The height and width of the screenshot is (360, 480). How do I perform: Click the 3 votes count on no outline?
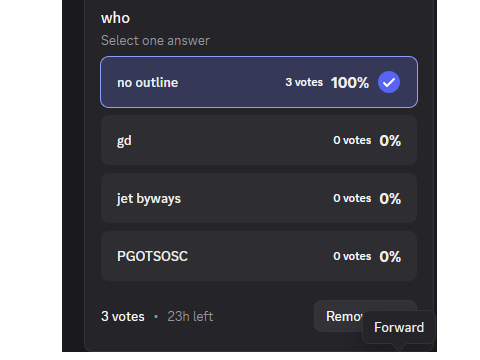[x=304, y=82]
